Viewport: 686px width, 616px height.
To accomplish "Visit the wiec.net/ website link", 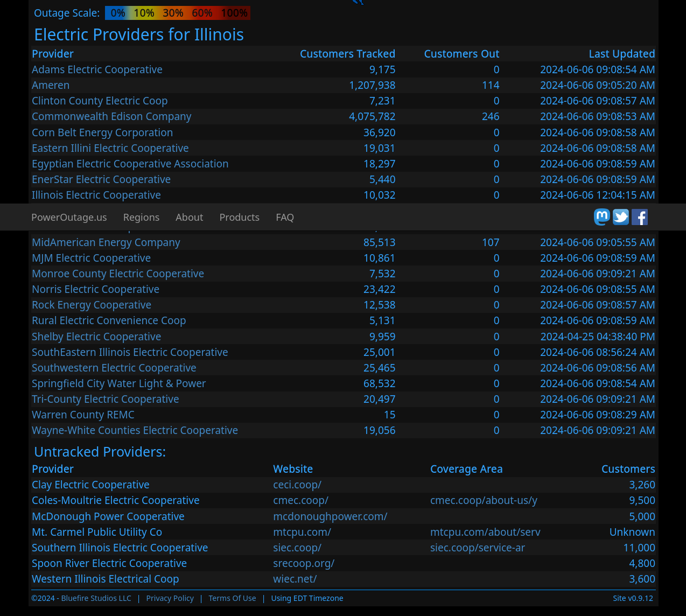I will point(295,579).
